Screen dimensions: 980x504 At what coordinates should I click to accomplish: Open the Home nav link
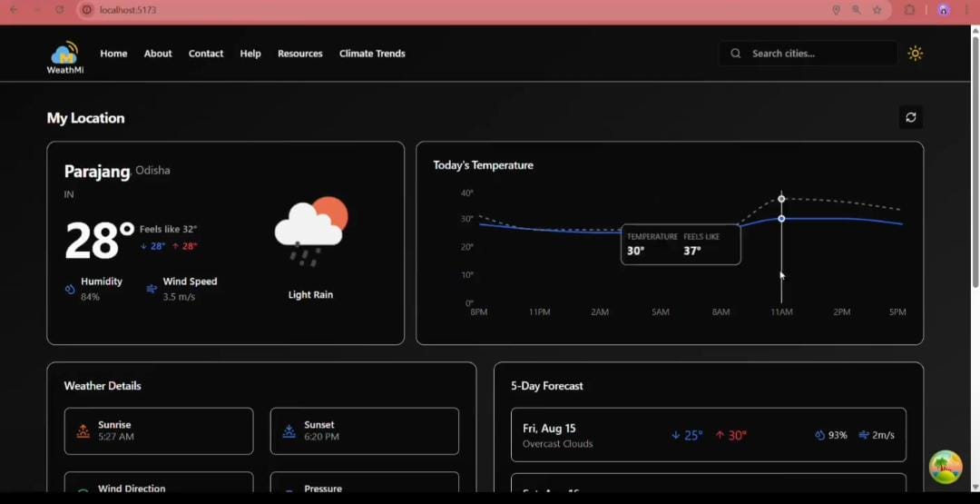[x=113, y=54]
